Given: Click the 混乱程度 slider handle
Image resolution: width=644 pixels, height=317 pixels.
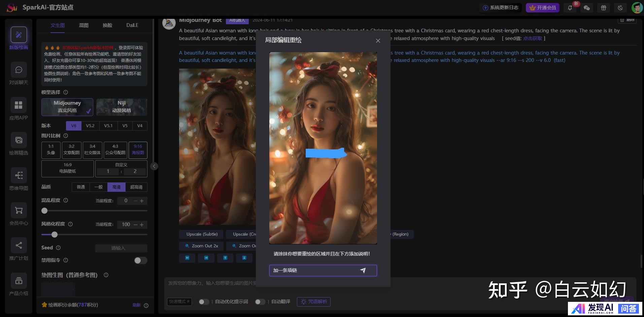Looking at the screenshot, I should tap(44, 211).
